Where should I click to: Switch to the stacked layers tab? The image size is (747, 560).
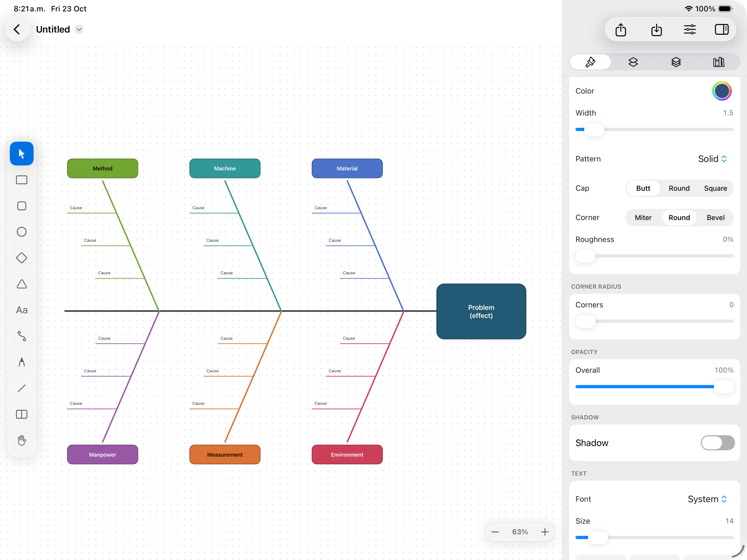click(x=676, y=62)
